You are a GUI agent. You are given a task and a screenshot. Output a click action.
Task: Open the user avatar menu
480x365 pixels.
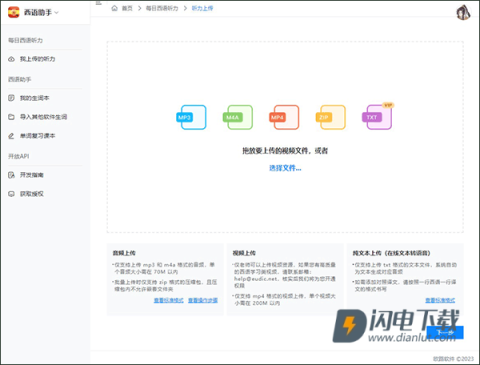[463, 13]
